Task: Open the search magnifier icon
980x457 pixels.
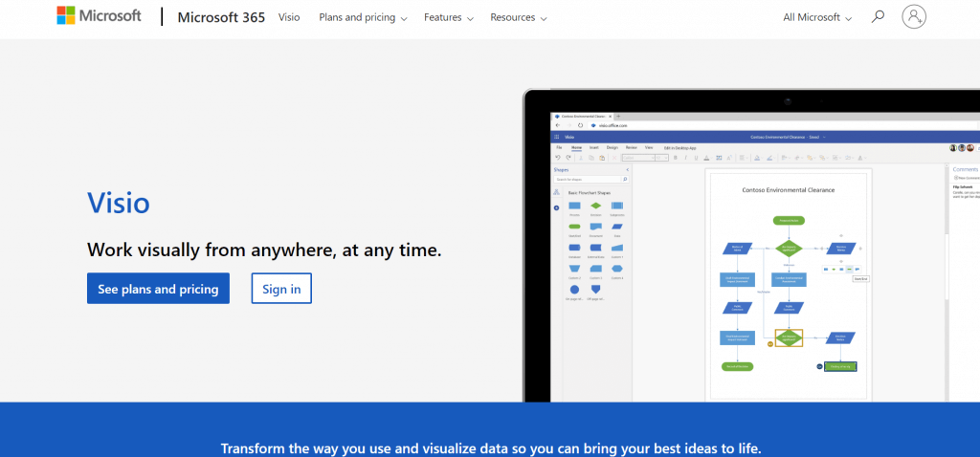Action: (879, 17)
